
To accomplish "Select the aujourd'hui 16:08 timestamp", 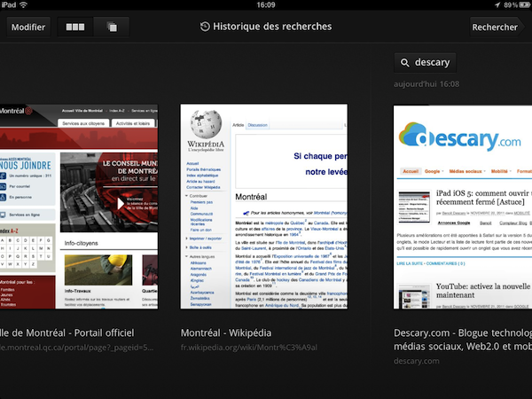I will (x=426, y=84).
